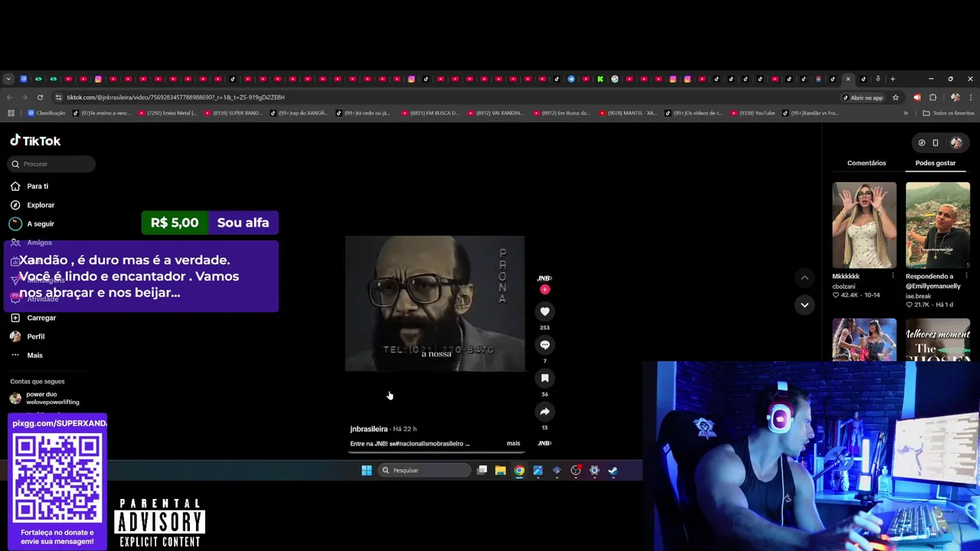Follow JNB with the red plus badge
The width and height of the screenshot is (980, 551).
click(544, 289)
